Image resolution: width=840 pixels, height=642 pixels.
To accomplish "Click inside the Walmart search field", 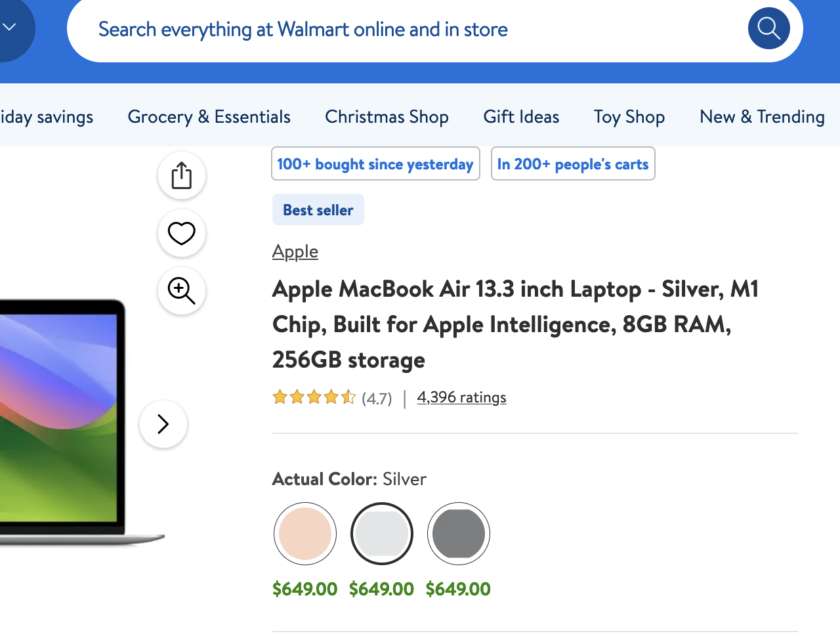I will coord(394,29).
